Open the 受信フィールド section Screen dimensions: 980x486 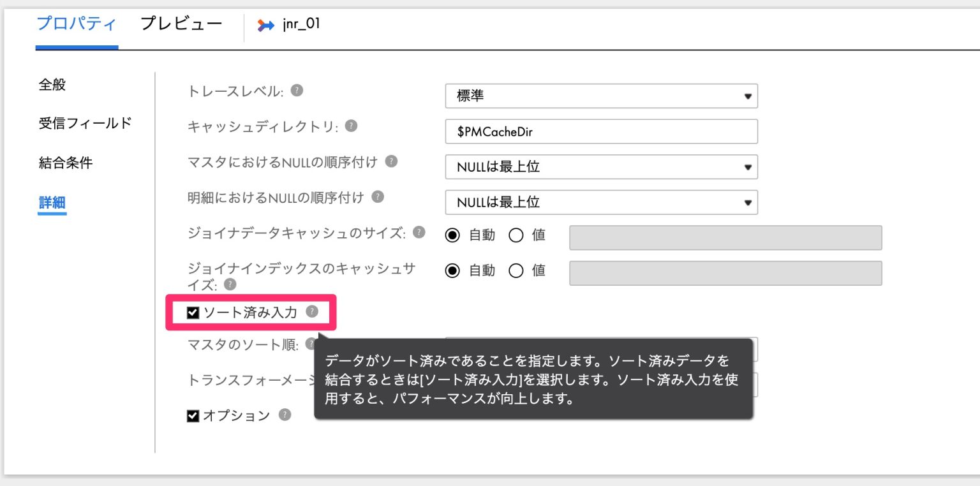click(x=85, y=123)
